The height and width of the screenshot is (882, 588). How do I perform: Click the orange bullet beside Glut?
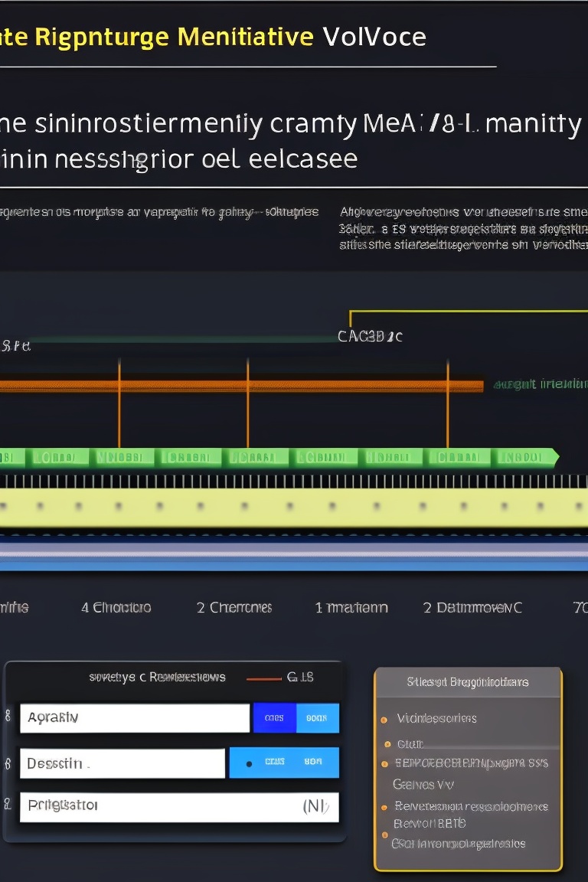point(387,744)
